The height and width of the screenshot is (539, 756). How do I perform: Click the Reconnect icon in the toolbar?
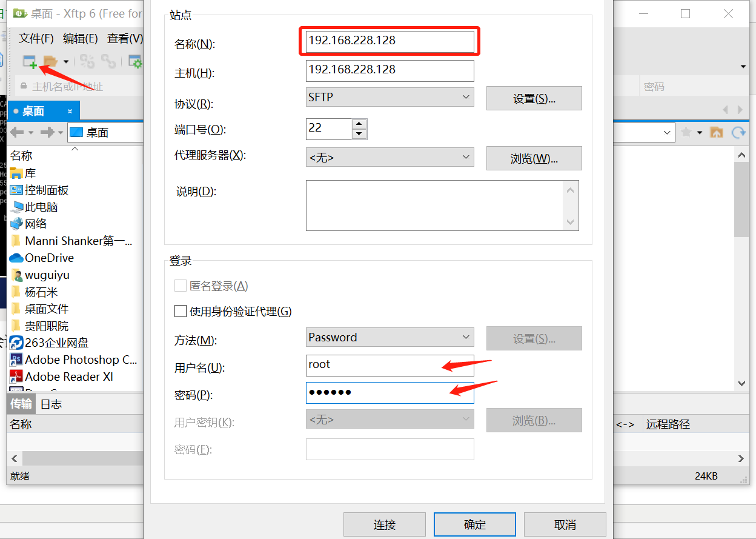[88, 61]
